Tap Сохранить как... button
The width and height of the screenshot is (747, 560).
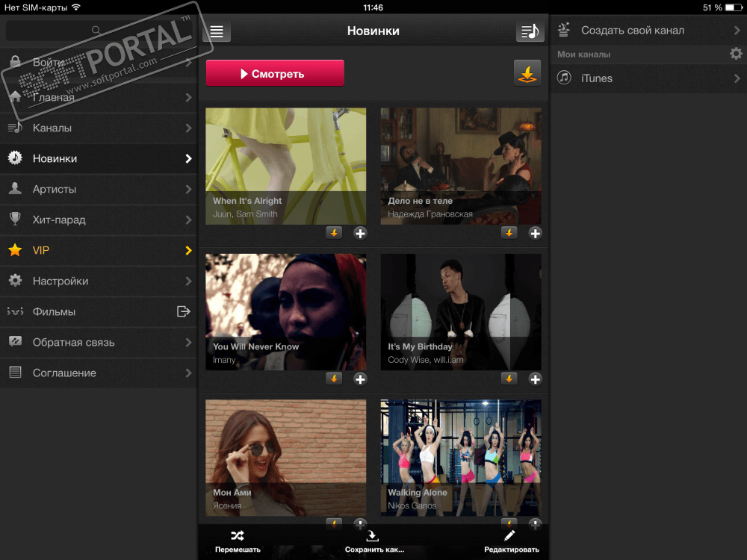374,541
